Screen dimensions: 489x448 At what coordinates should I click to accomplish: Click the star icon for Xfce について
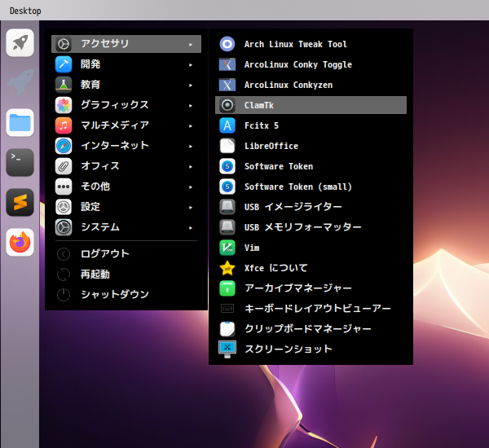[227, 268]
